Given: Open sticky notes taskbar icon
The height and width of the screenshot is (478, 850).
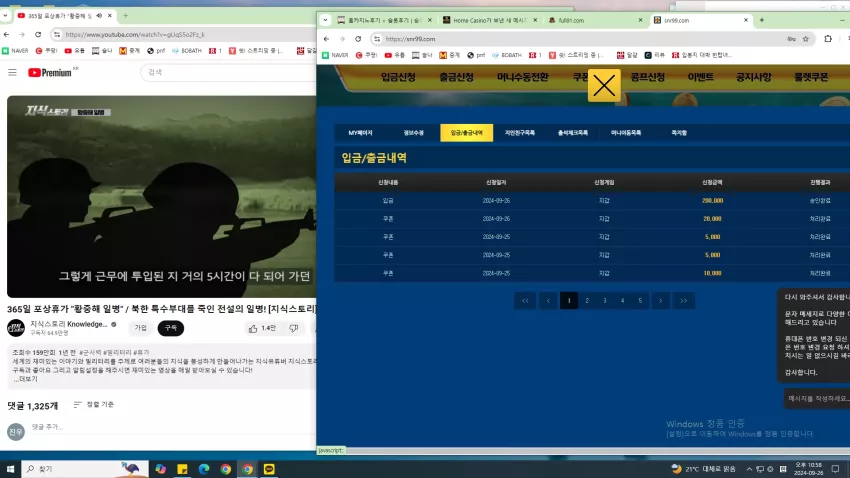Looking at the screenshot, I should (x=182, y=469).
